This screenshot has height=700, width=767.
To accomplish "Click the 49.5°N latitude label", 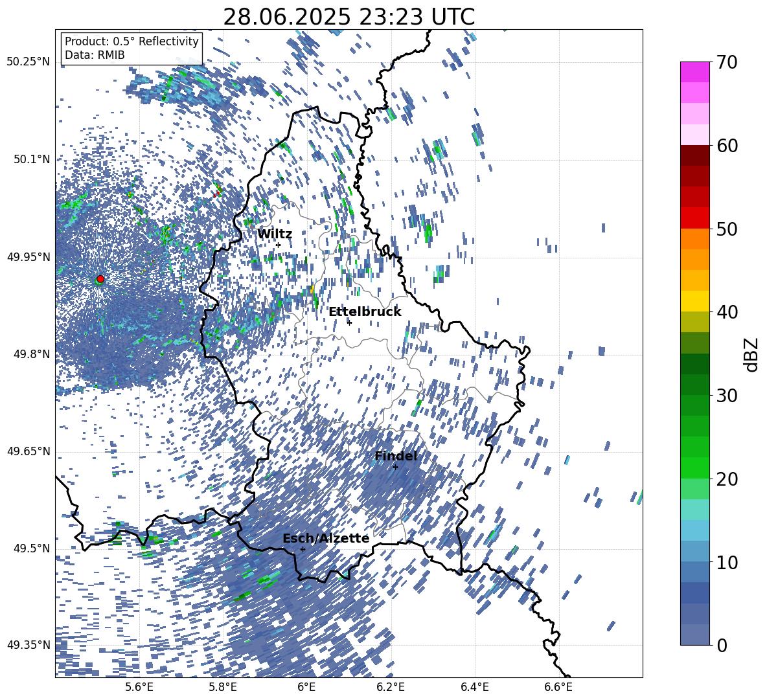I will pos(31,548).
